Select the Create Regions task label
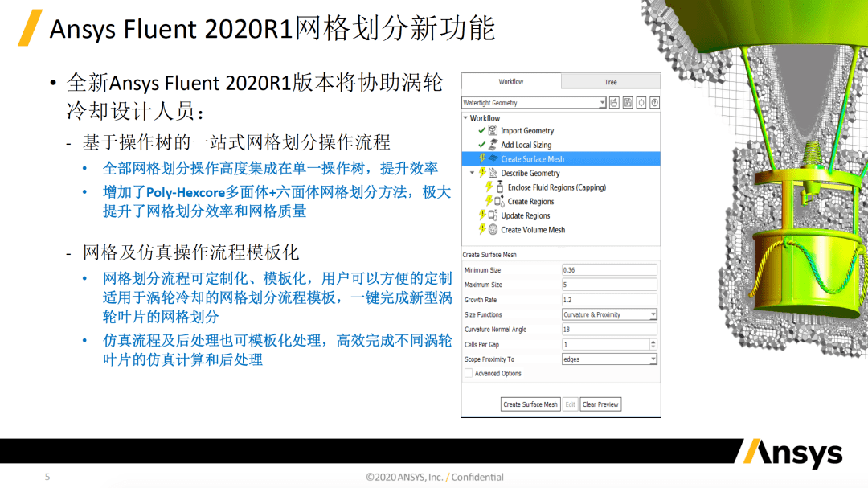 tap(530, 202)
